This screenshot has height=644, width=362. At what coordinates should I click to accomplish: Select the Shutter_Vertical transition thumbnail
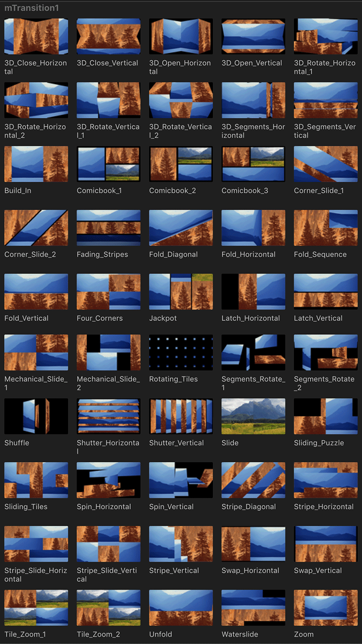coord(181,416)
